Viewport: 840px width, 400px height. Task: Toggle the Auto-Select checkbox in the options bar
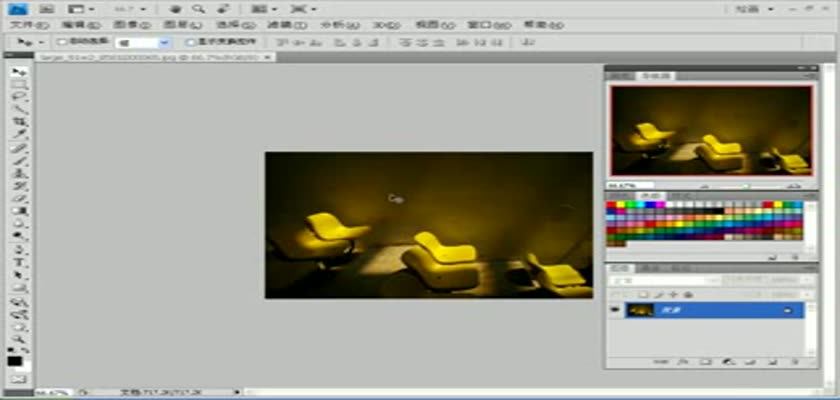pyautogui.click(x=62, y=43)
